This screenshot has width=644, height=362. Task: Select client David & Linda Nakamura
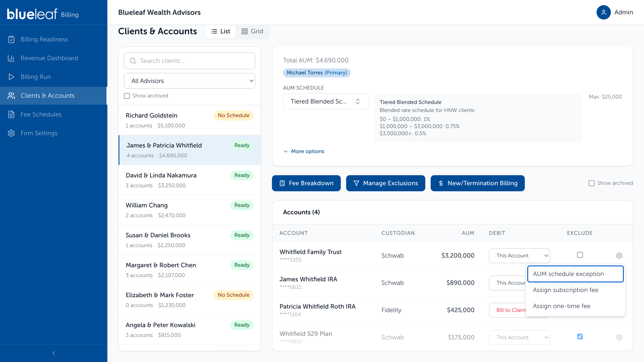coord(190,180)
